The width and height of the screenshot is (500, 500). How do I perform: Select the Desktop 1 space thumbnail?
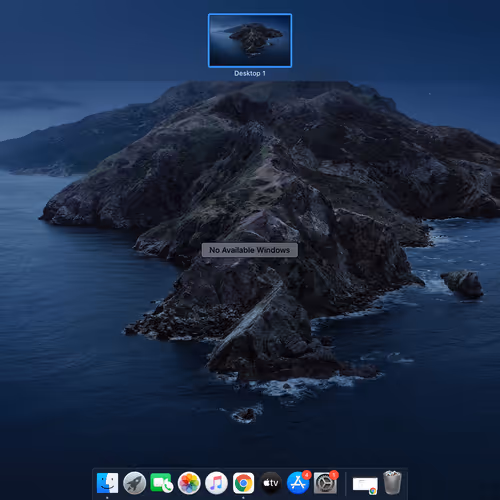click(x=250, y=40)
